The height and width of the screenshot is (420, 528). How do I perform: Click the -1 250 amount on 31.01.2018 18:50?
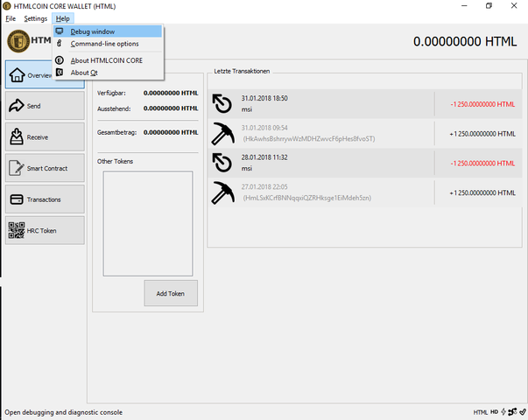point(482,104)
